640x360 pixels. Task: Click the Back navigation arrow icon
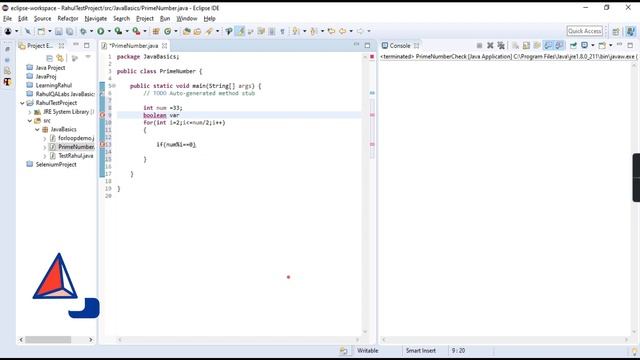342,31
